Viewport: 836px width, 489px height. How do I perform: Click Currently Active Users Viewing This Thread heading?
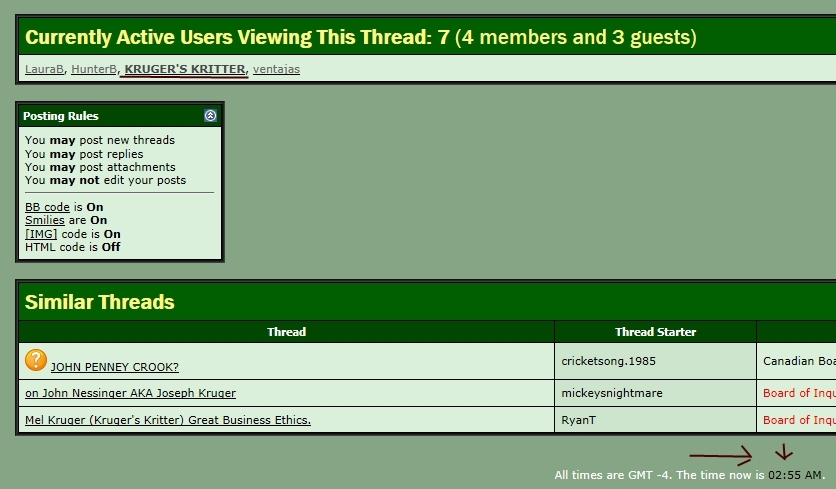361,37
